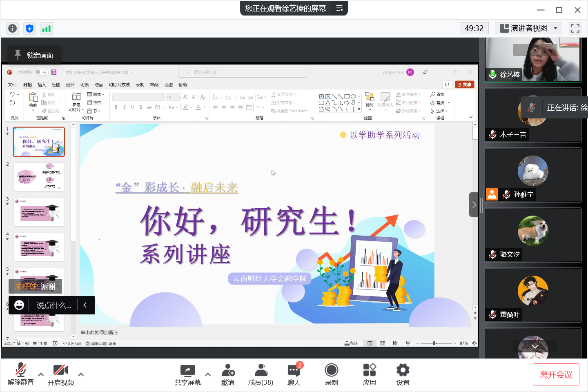The width and height of the screenshot is (588, 392).
Task: Click the 说点什么 chat input
Action: coord(54,305)
